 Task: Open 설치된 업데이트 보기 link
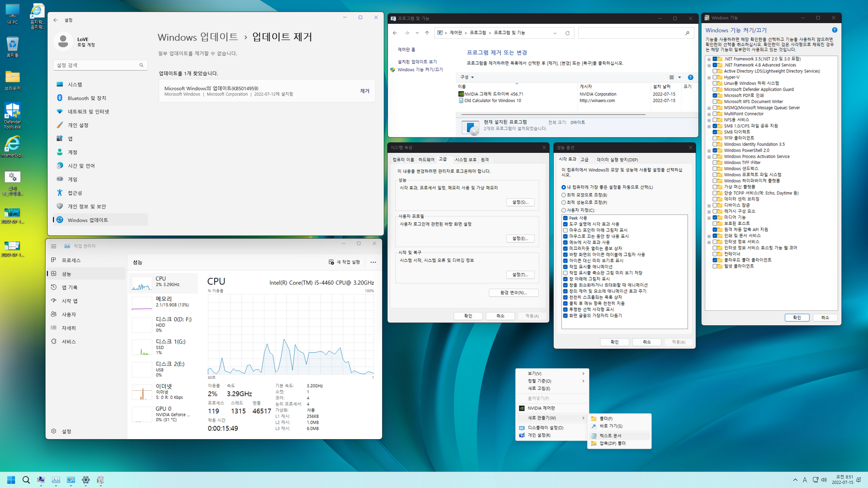[x=417, y=61]
